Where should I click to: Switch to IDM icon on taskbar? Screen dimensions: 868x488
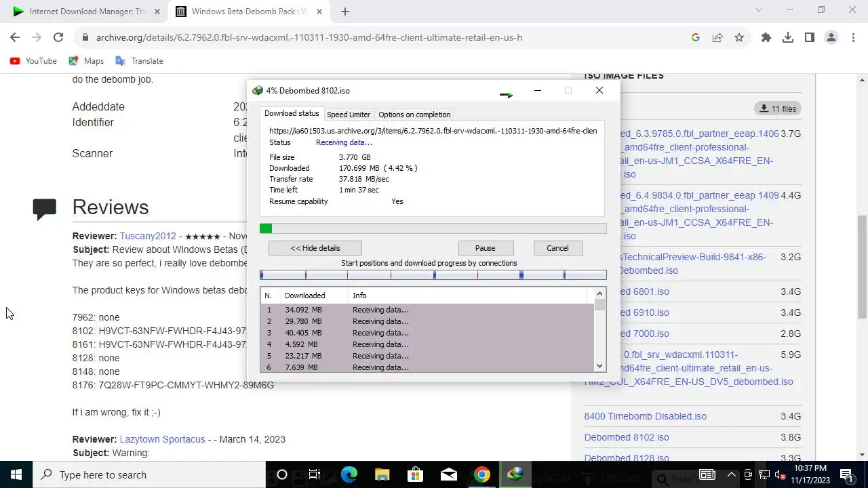515,475
